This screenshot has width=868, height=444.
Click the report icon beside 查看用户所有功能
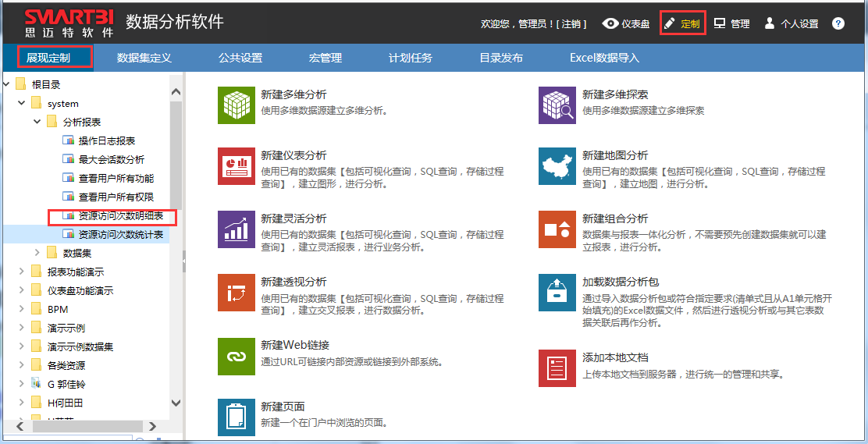(68, 178)
